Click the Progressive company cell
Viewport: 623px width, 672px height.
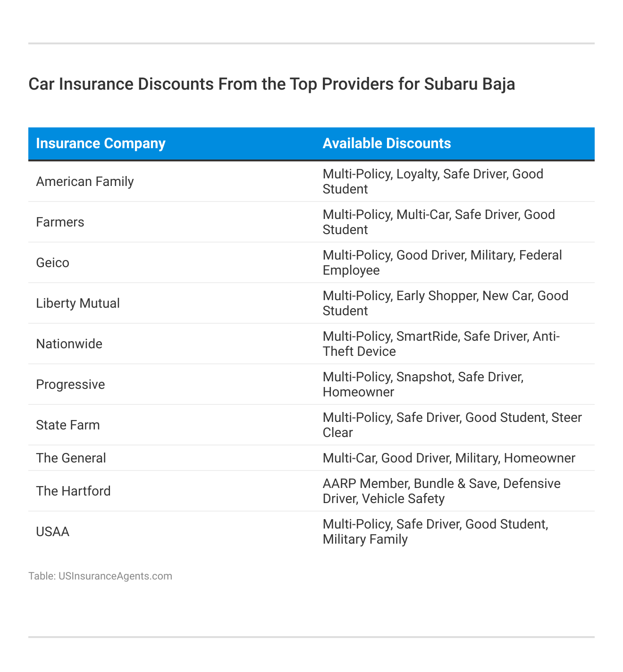pyautogui.click(x=70, y=385)
